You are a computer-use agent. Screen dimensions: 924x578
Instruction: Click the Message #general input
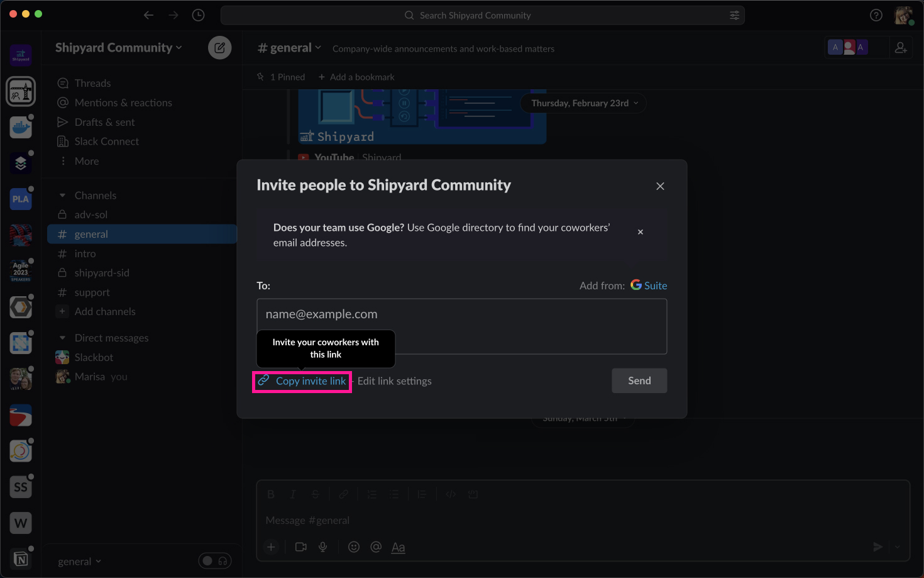point(583,520)
